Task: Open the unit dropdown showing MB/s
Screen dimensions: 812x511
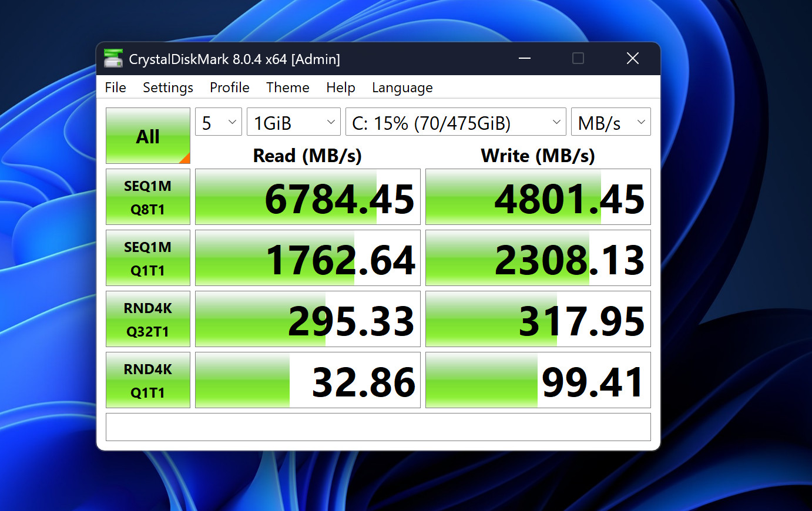Action: pyautogui.click(x=611, y=122)
